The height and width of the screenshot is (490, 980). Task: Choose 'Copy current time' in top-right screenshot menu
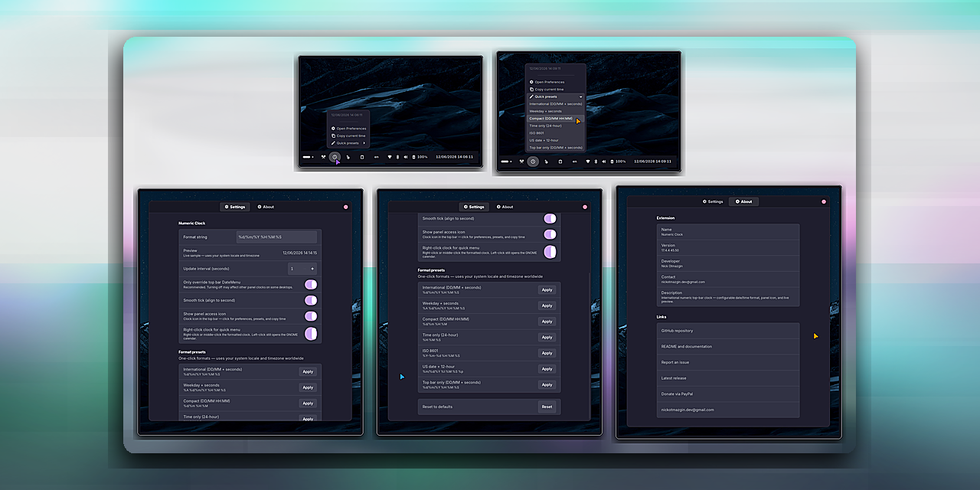pos(557,89)
